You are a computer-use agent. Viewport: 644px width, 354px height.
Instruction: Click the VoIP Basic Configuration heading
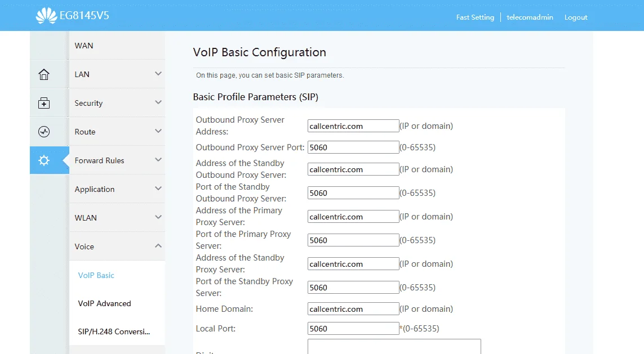click(260, 52)
